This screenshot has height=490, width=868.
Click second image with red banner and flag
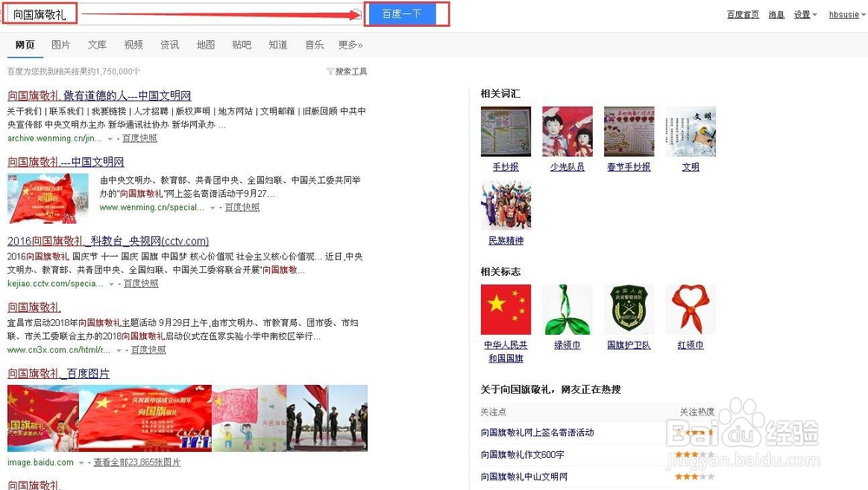(x=145, y=418)
